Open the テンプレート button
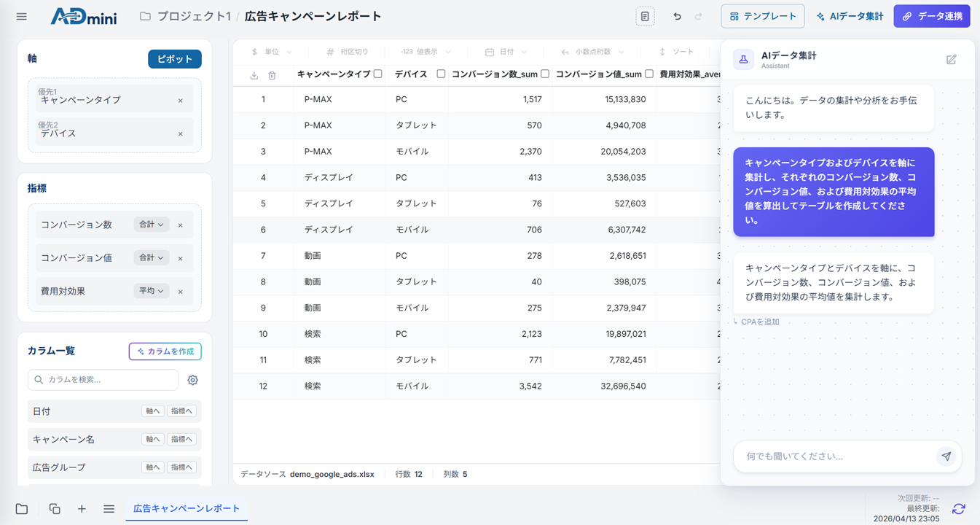Viewport: 980px width, 525px height. click(x=763, y=16)
